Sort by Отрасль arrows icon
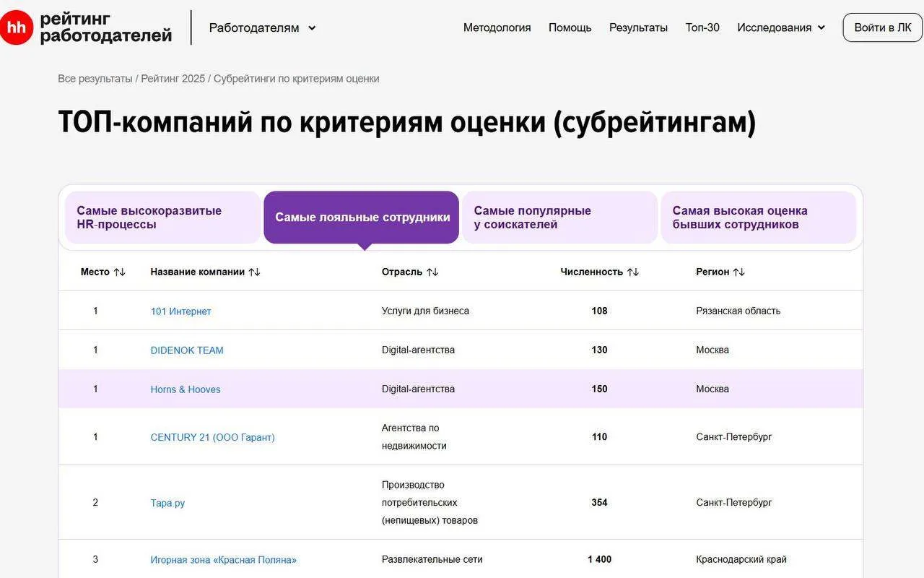 pos(432,272)
